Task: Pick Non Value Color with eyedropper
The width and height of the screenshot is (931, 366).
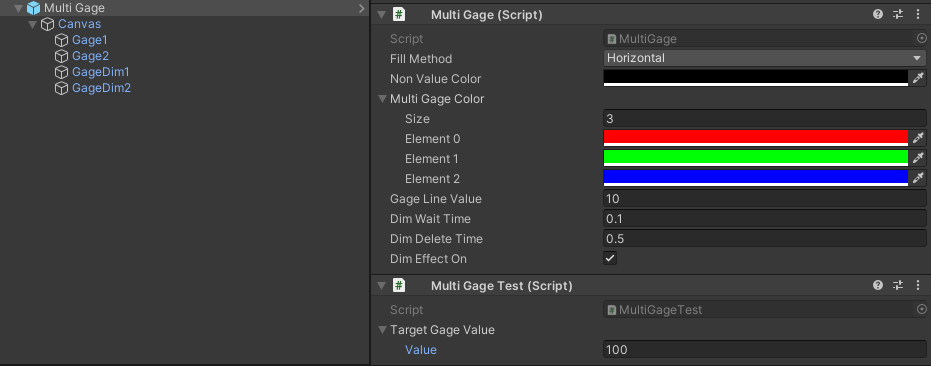Action: click(918, 78)
